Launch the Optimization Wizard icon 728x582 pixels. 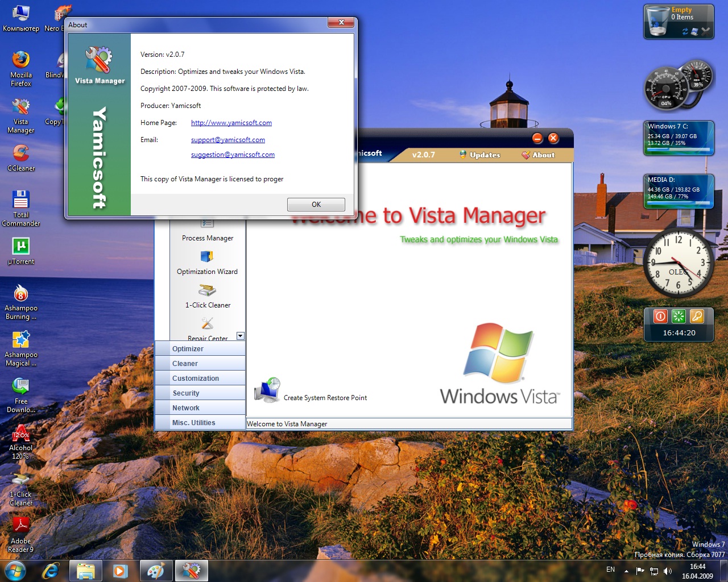coord(207,257)
